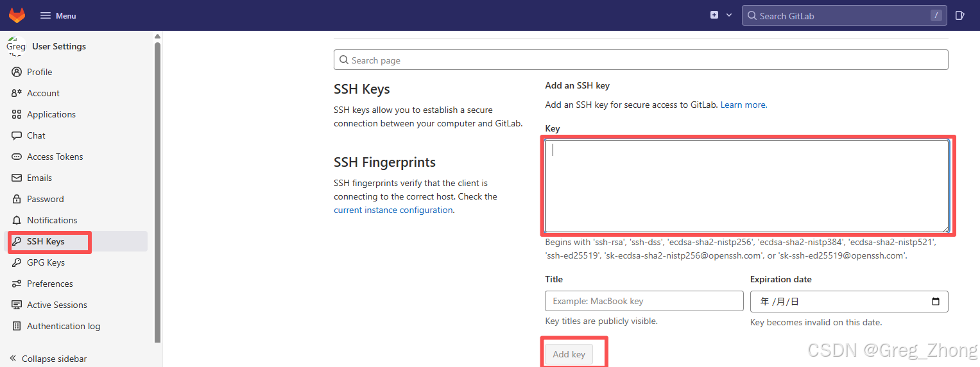Click the Active Sessions monitor icon
This screenshot has width=980, height=367.
17,305
